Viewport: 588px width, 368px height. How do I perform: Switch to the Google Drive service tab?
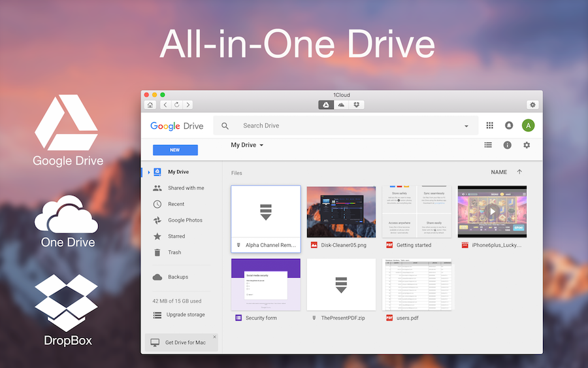(326, 105)
